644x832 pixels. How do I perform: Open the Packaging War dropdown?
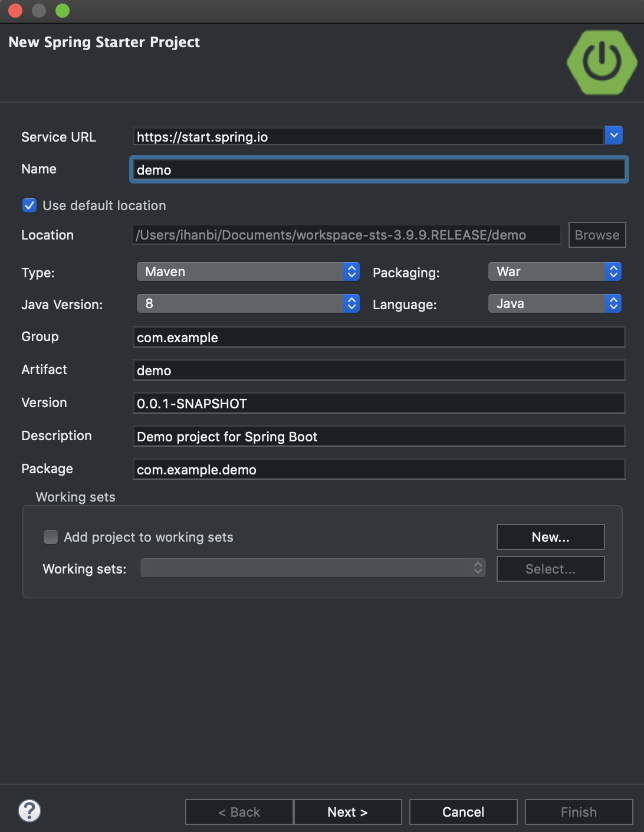pos(555,271)
